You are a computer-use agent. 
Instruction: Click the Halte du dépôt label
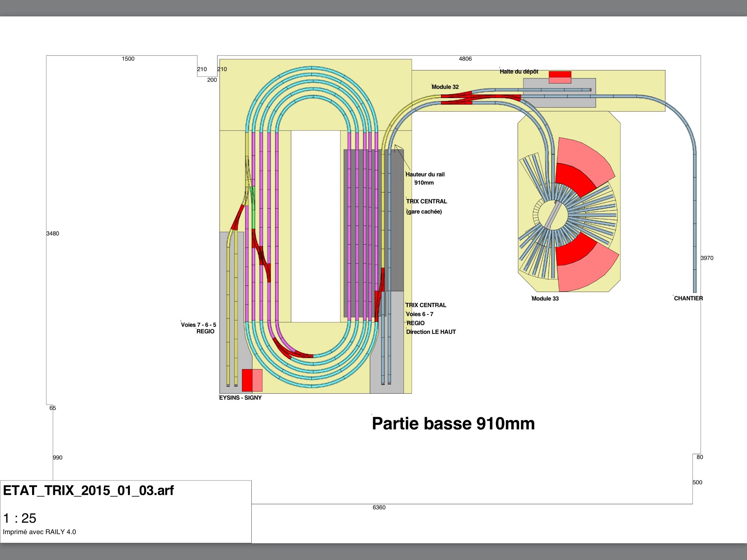[x=519, y=72]
